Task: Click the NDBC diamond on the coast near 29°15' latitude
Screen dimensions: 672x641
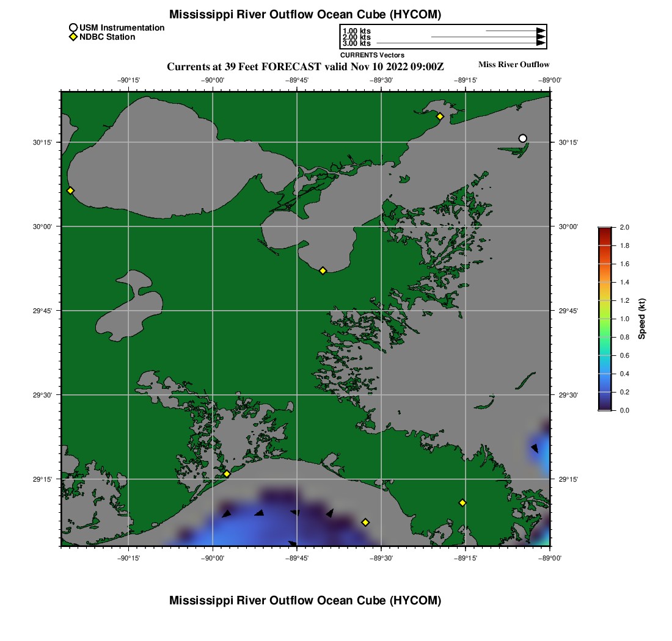Action: pyautogui.click(x=227, y=474)
